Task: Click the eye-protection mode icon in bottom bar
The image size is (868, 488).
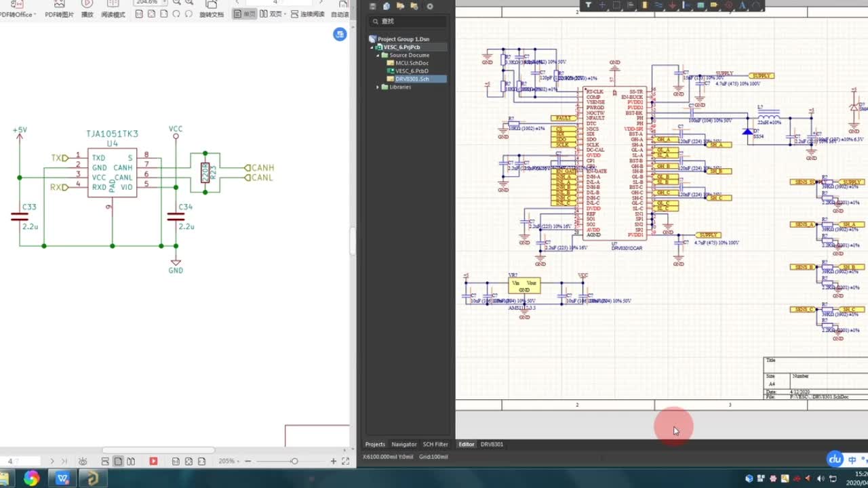Action: pyautogui.click(x=83, y=462)
